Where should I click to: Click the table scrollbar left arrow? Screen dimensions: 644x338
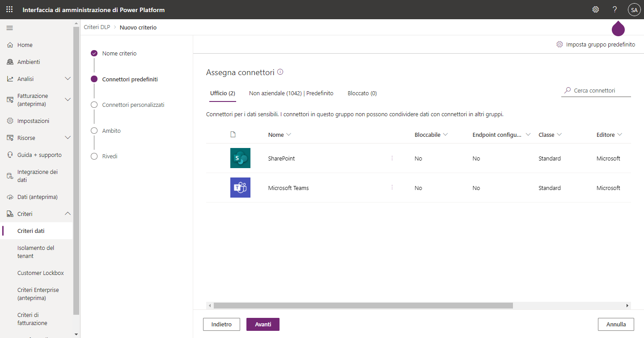(209, 306)
